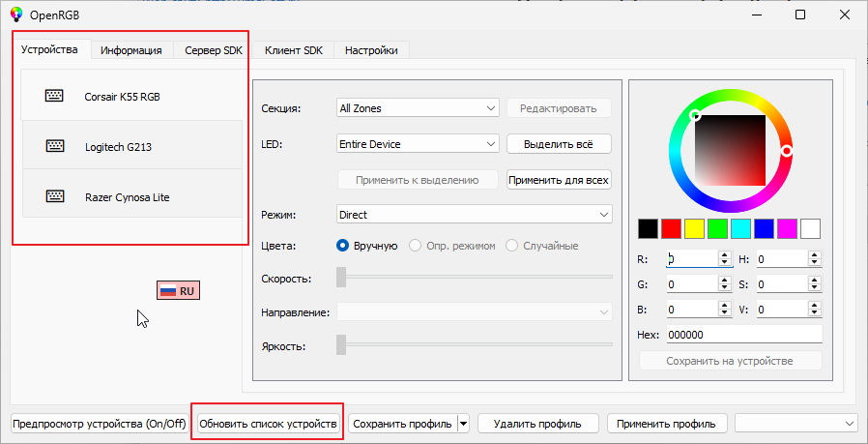Open the LED 'Entire Device' dropdown

[418, 143]
